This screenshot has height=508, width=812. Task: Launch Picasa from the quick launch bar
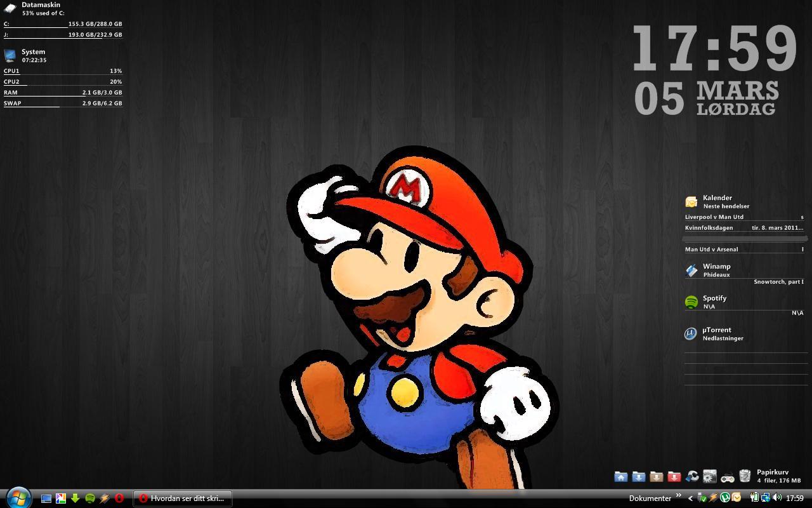(x=61, y=498)
